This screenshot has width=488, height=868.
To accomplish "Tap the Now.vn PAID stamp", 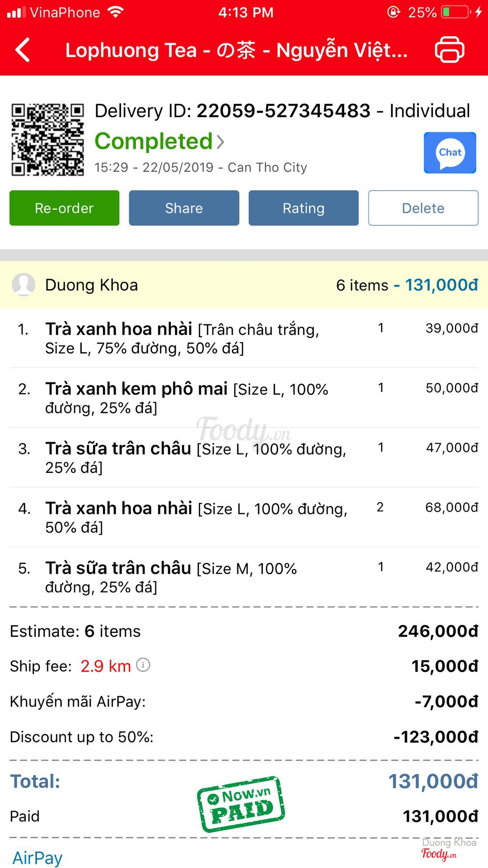I will click(241, 804).
